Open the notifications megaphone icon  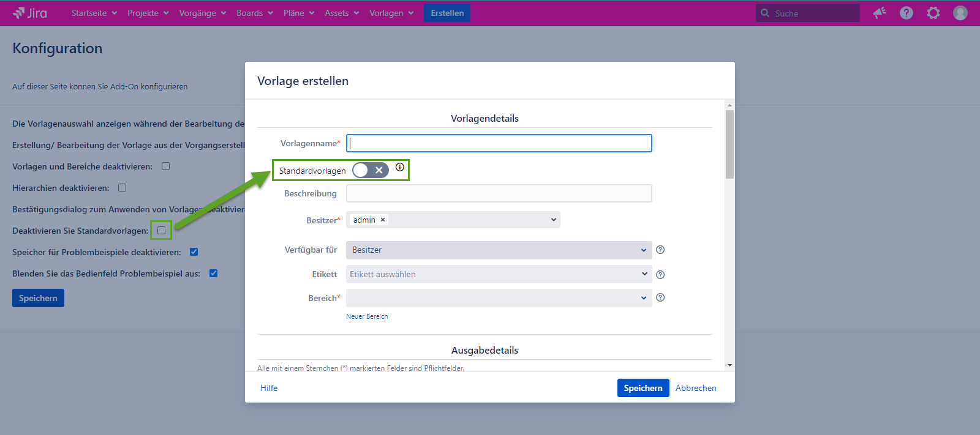pyautogui.click(x=880, y=13)
